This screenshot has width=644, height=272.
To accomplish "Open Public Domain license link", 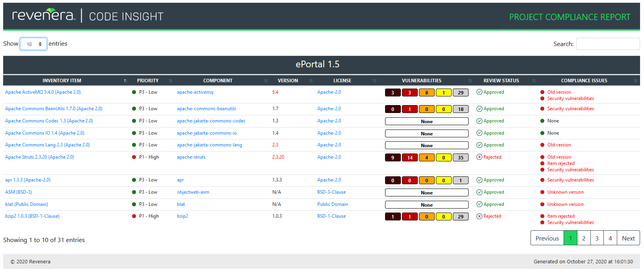I will [x=333, y=204].
